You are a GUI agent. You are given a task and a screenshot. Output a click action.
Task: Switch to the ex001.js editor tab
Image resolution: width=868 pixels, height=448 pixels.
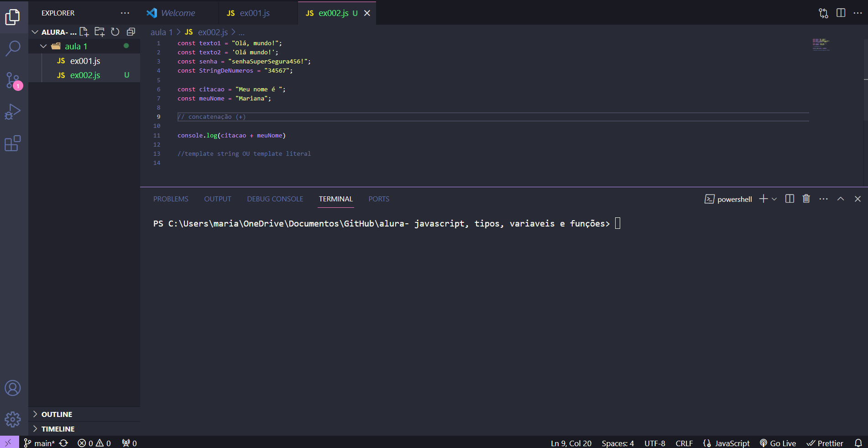258,13
